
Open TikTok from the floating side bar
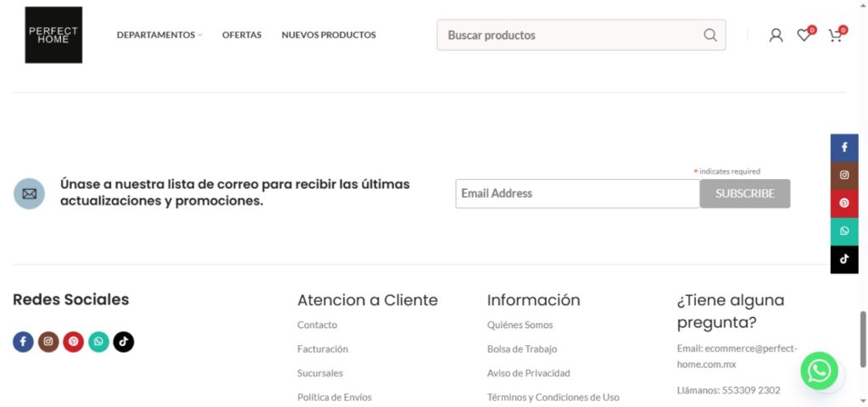[844, 259]
